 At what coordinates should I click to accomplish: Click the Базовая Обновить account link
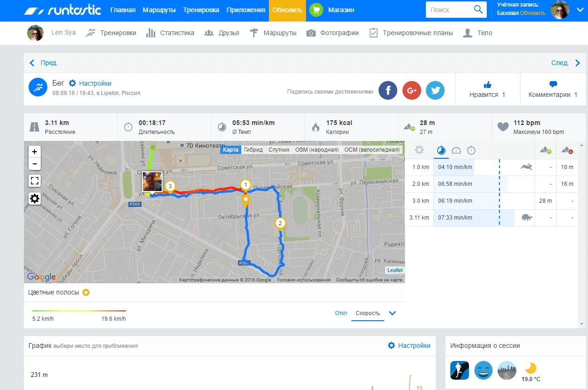[x=521, y=13]
